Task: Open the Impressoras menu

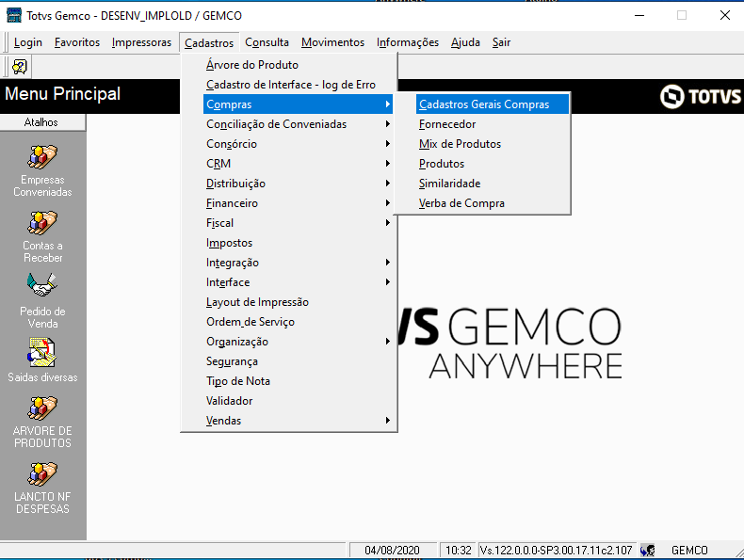Action: (x=141, y=42)
